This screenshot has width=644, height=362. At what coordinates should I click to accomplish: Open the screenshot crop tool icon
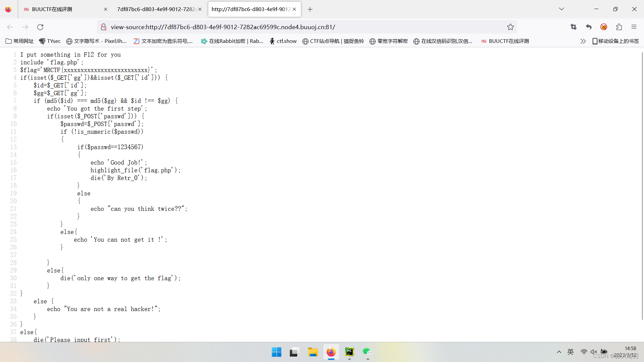click(x=573, y=27)
